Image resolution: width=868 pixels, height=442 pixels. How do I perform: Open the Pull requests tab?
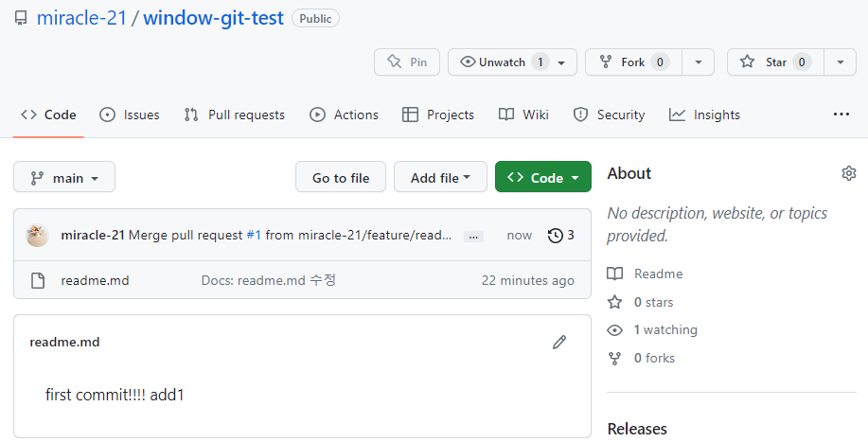pyautogui.click(x=235, y=115)
